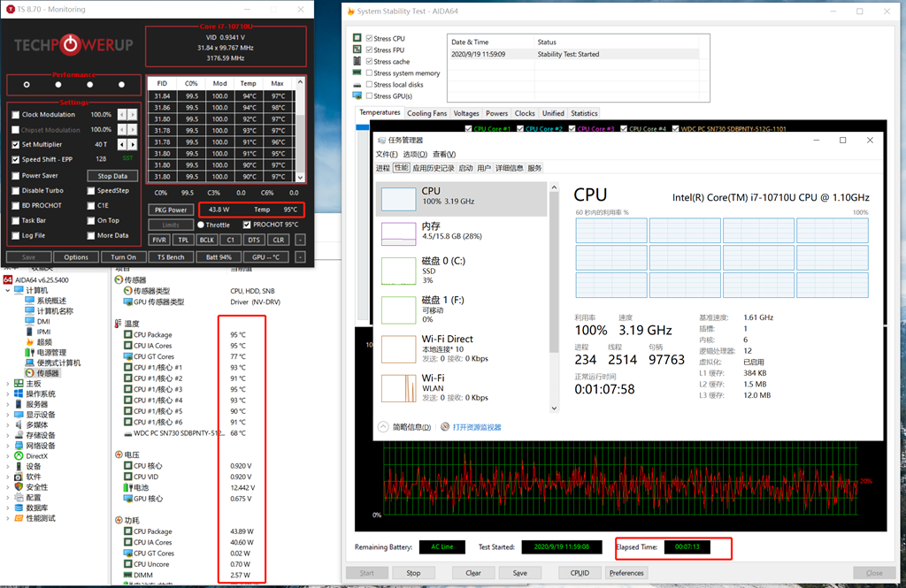Click the Benchmark icon in the AIDA64 tree

pos(19,518)
